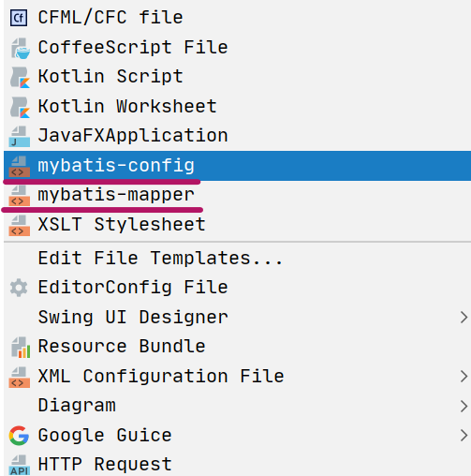This screenshot has height=476, width=471.
Task: Click the Google Guice G logo
Action: click(x=19, y=435)
